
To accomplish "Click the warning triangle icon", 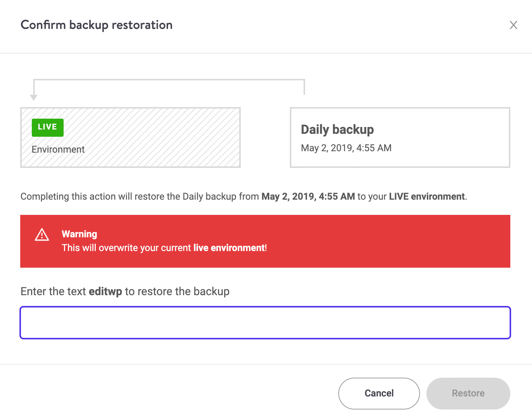I will [42, 235].
